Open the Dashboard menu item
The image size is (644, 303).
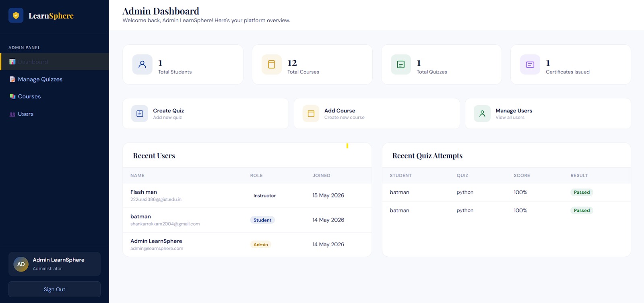[54, 62]
